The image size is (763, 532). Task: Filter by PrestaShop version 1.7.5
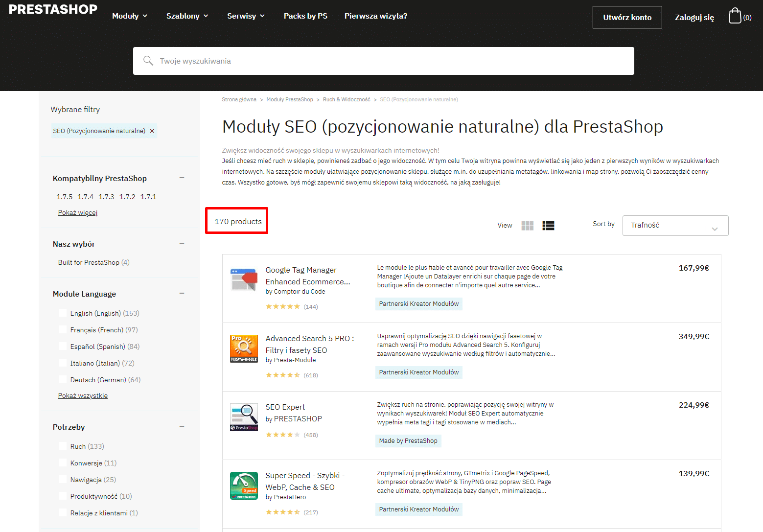pos(64,197)
